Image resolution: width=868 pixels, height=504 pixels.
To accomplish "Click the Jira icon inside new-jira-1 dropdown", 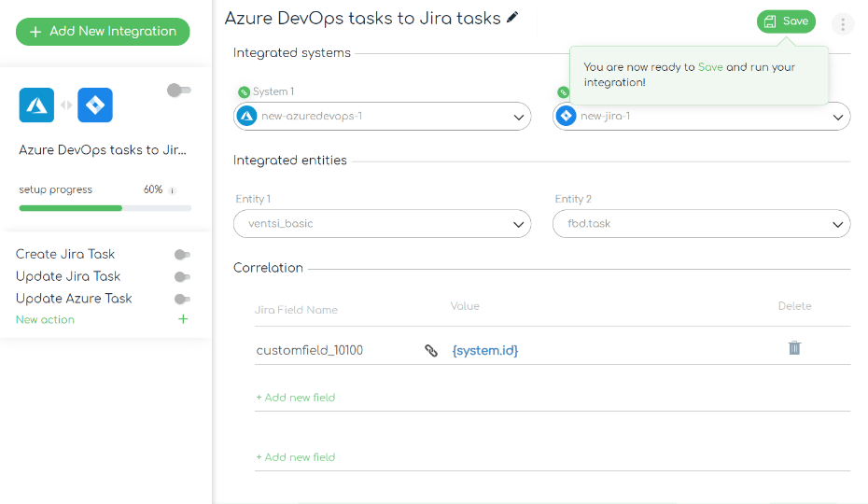I will point(566,117).
